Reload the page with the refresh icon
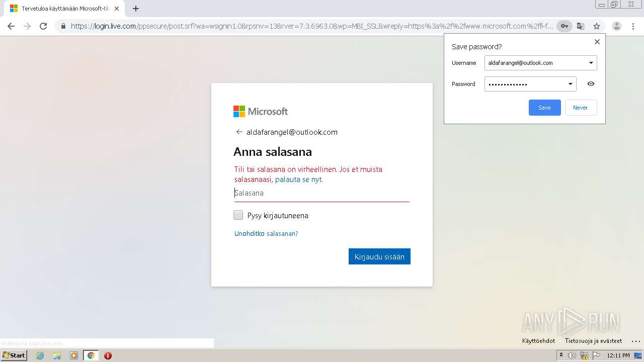Screen dimensions: 644x362 [x=43, y=26]
